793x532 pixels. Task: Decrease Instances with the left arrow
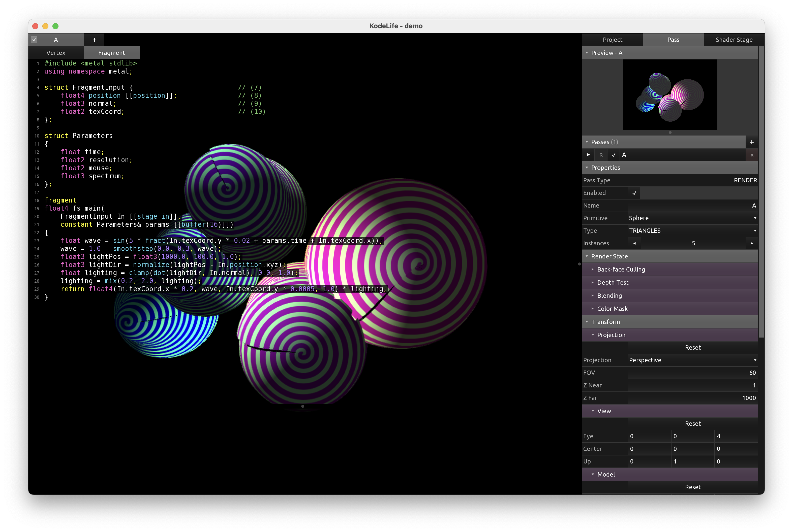click(634, 243)
